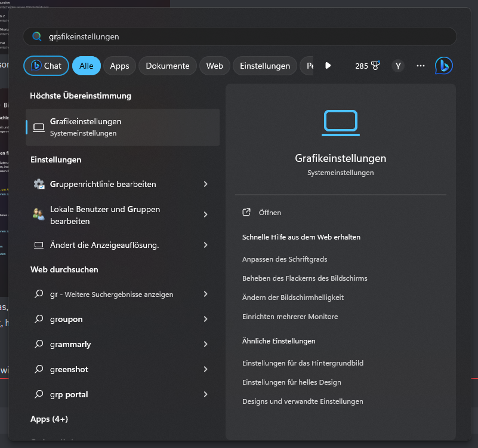Open Einstellungen für helles Design link

coord(291,382)
